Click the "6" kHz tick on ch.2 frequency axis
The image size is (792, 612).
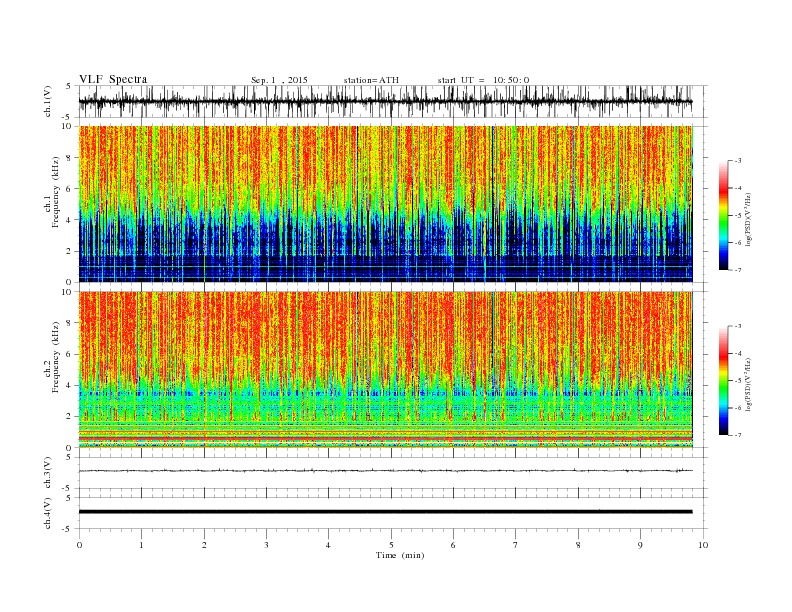(x=69, y=354)
